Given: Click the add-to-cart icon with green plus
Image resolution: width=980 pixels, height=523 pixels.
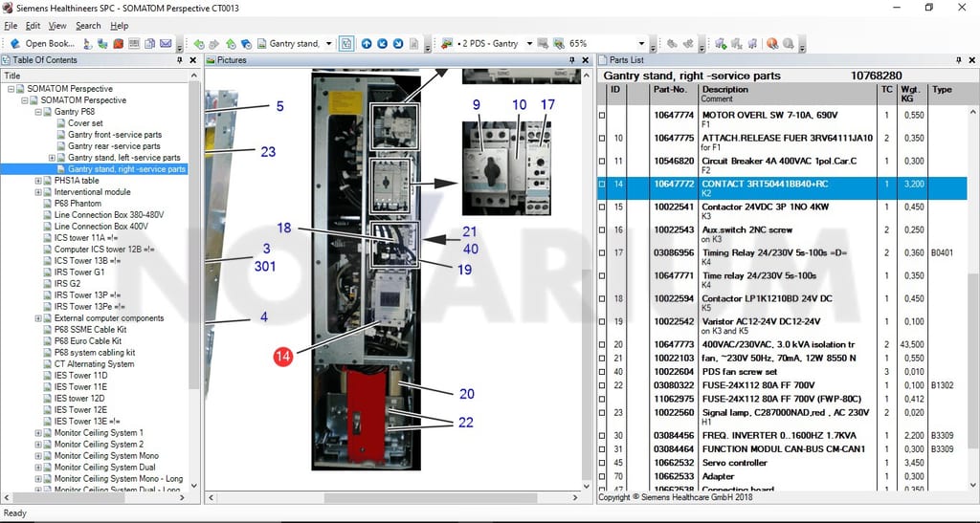Looking at the screenshot, I should coord(721,44).
